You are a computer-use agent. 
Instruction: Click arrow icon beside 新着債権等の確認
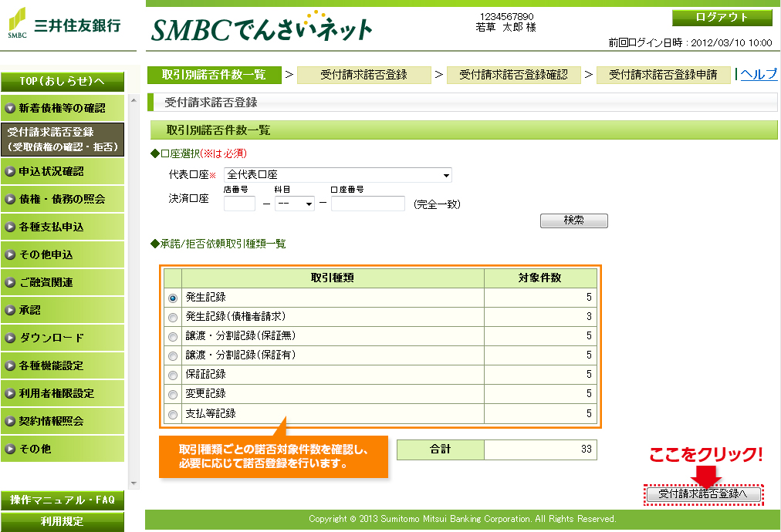point(10,108)
